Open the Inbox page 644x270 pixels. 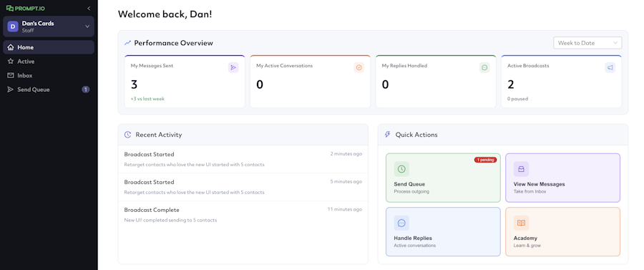pyautogui.click(x=49, y=76)
